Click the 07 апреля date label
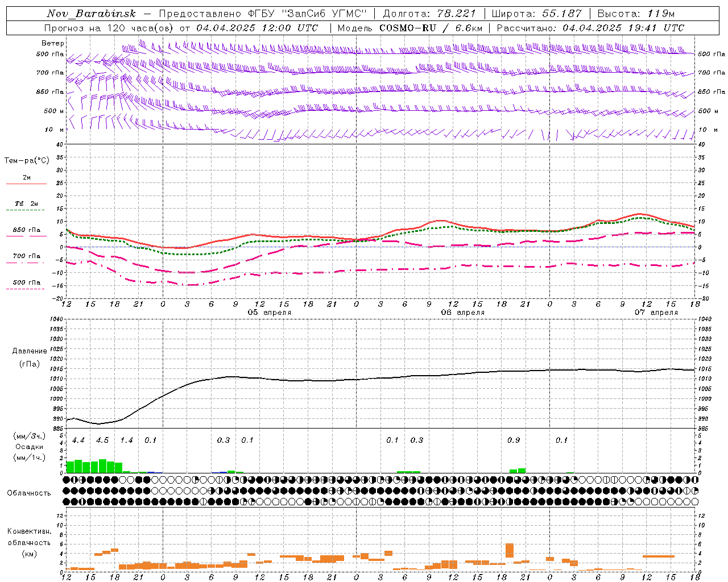Screen dimensions: 728x582 (656, 313)
